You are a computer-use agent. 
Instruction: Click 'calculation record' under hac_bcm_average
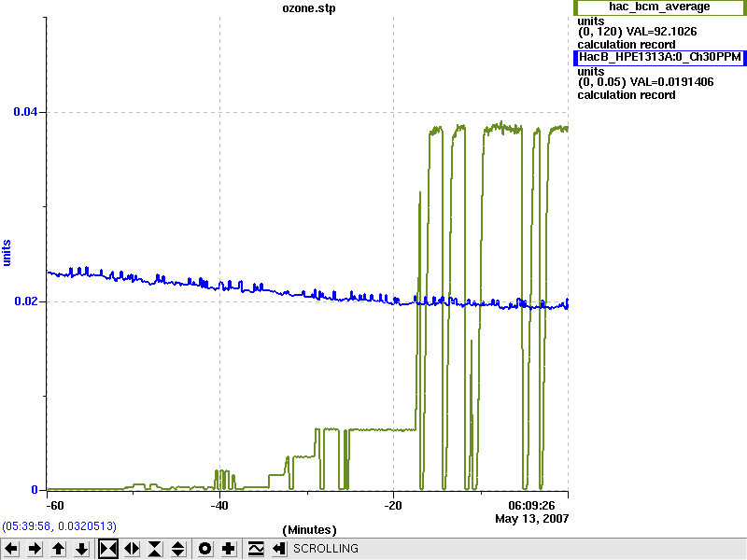[627, 45]
